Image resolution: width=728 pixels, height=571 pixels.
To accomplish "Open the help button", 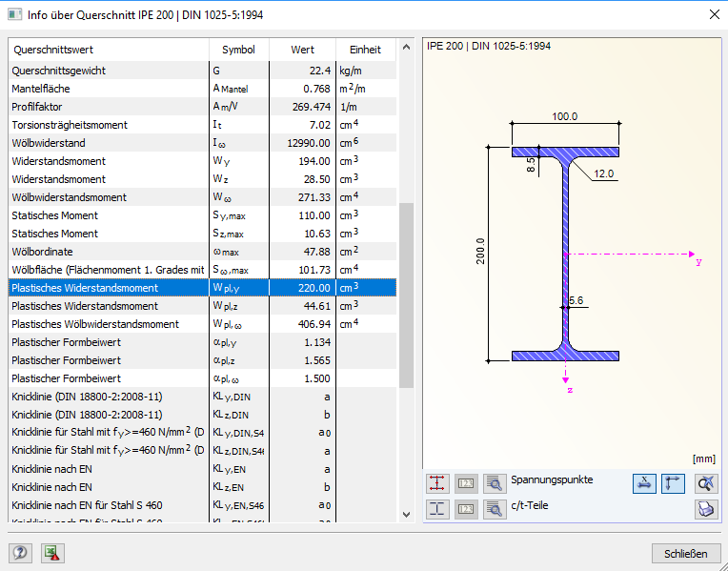I will click(20, 553).
